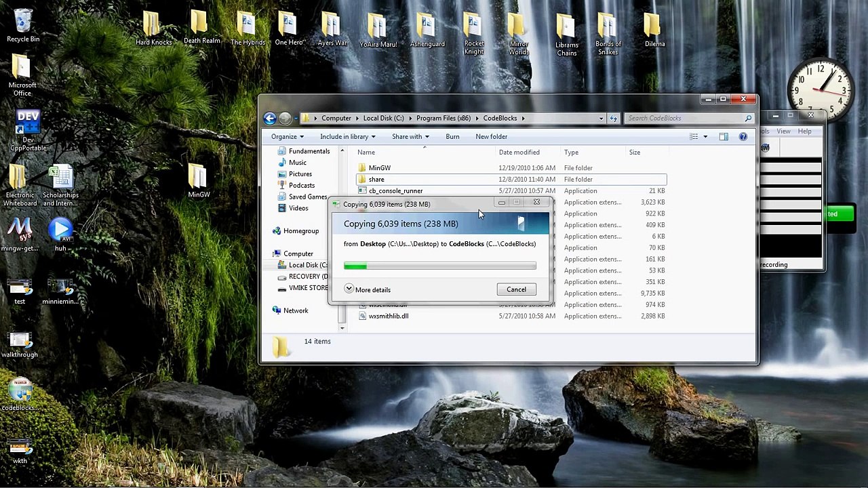
Task: Open Help menu in background window
Action: (804, 131)
